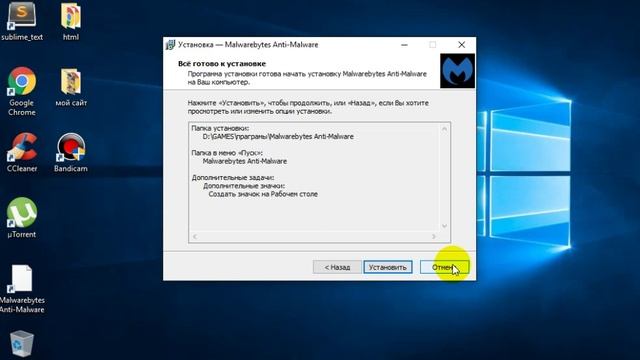
Task: Close the Malwarebytes installer window
Action: point(461,45)
